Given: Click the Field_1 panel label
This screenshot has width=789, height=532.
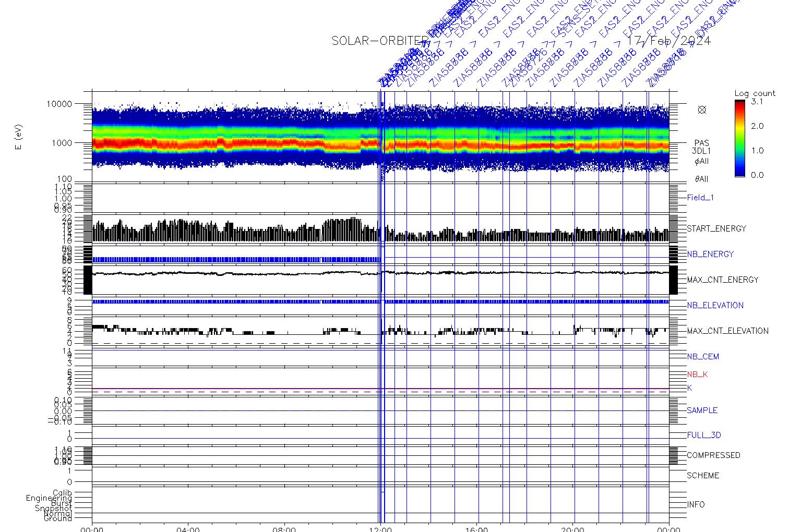Looking at the screenshot, I should (x=700, y=198).
